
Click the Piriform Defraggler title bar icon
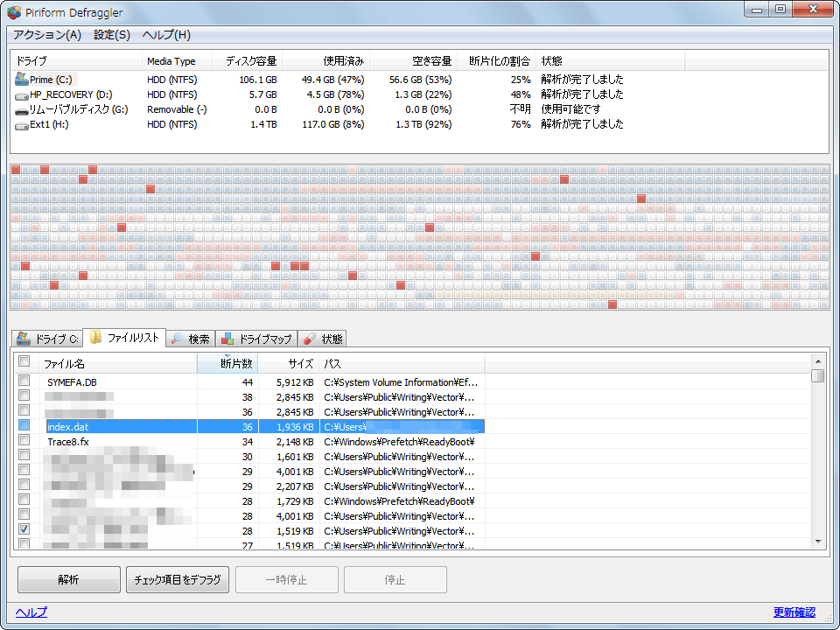click(x=14, y=11)
